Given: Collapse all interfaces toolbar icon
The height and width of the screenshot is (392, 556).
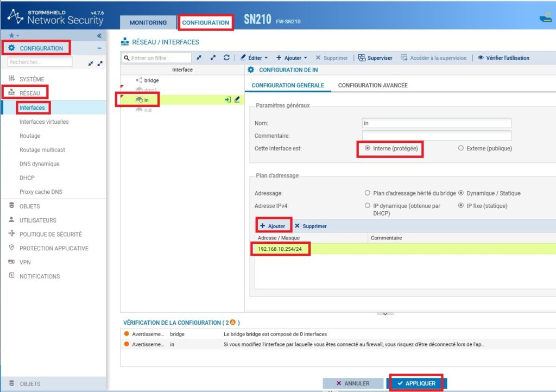Looking at the screenshot, I should (199, 58).
